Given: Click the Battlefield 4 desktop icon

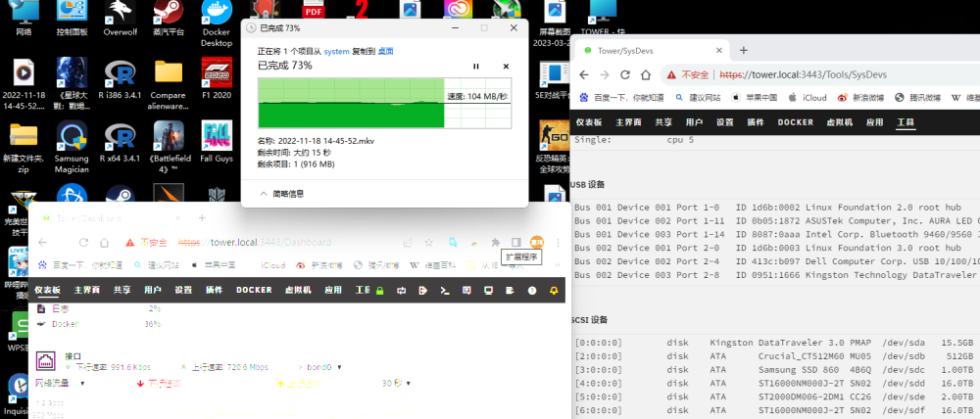Looking at the screenshot, I should 169,147.
